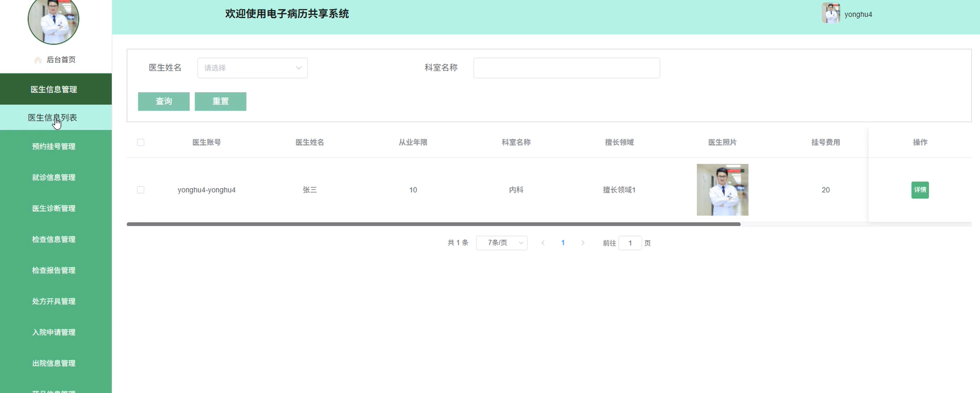Click 挂号费用 value 20
This screenshot has height=393, width=980.
click(826, 190)
